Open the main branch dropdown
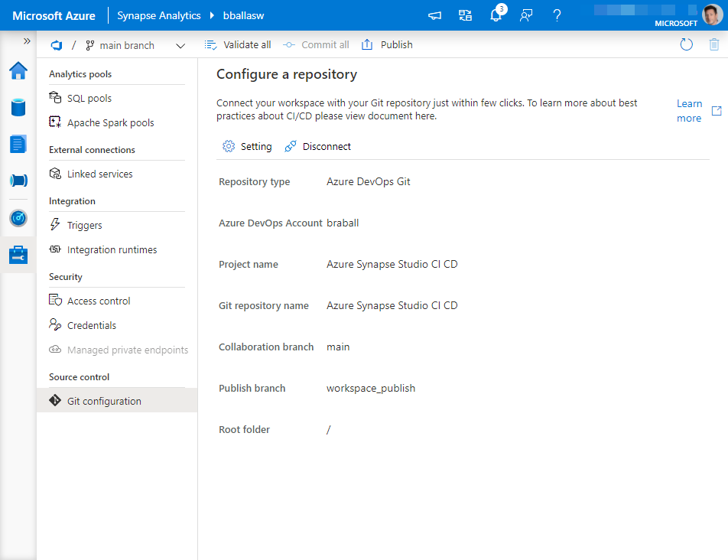Image resolution: width=728 pixels, height=560 pixels. (135, 45)
